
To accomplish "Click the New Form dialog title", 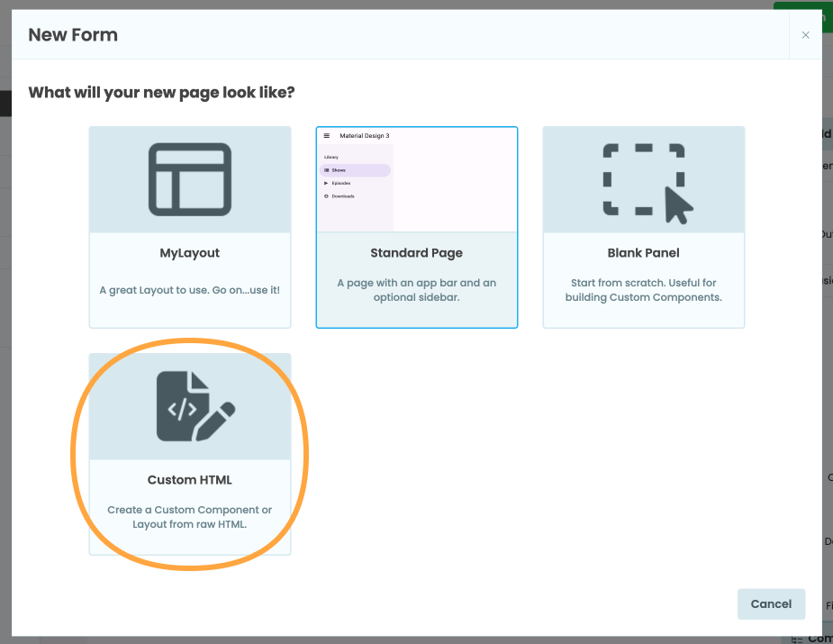I will (73, 35).
